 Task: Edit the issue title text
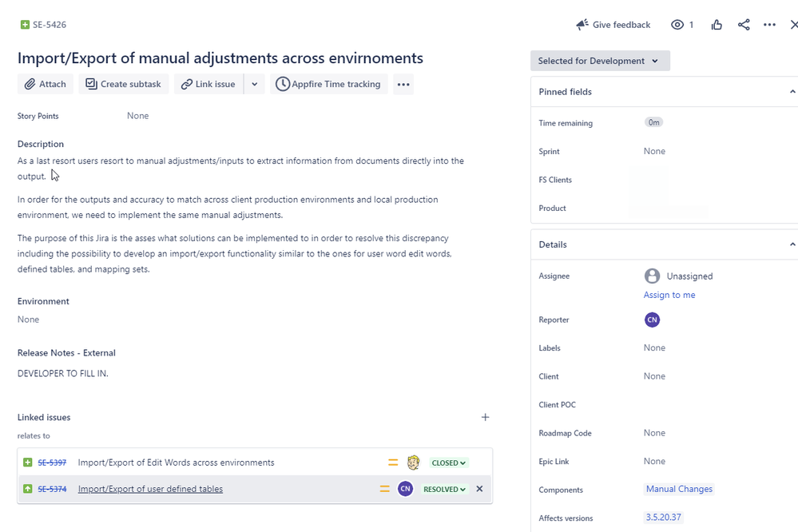pos(220,58)
